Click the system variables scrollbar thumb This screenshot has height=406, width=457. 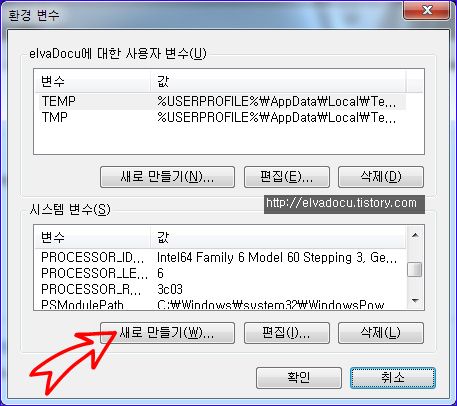[x=415, y=270]
